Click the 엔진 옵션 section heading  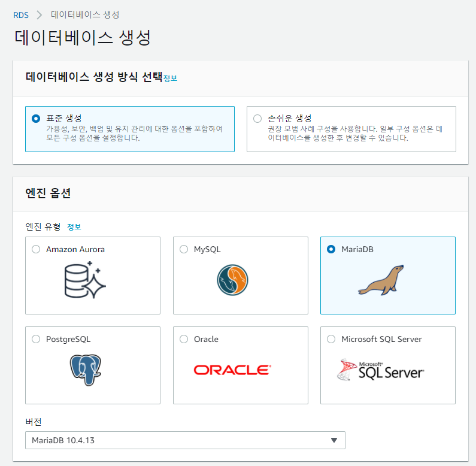[x=48, y=193]
